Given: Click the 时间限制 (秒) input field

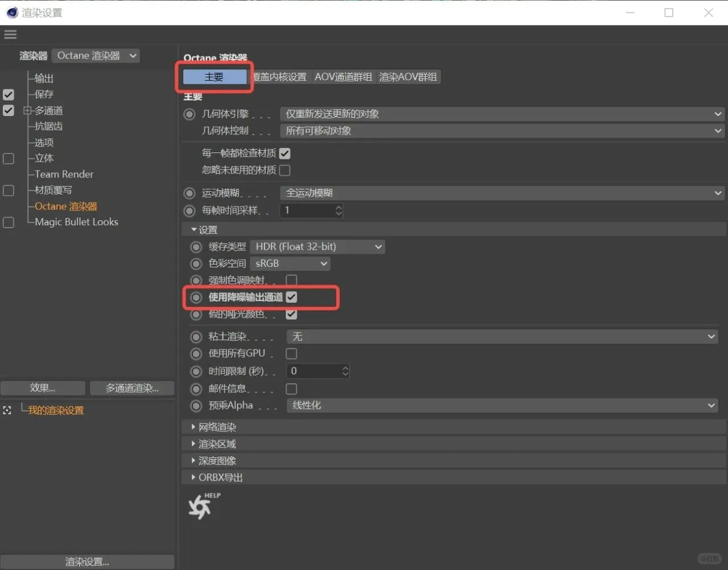Looking at the screenshot, I should (313, 371).
